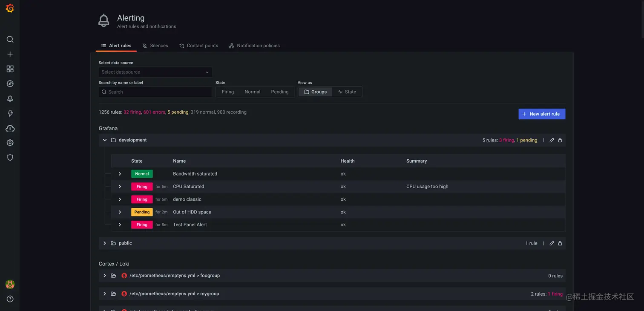Expand the emptyns.yml foogroup group
The width and height of the screenshot is (644, 311).
coord(105,276)
